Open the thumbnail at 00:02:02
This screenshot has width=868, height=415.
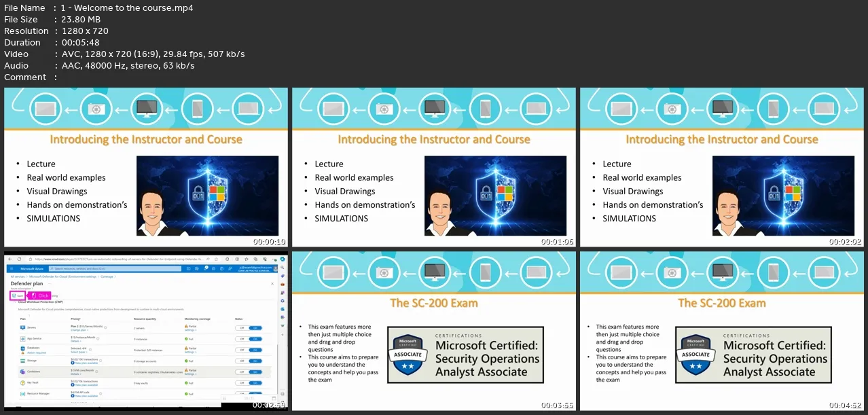click(x=722, y=167)
